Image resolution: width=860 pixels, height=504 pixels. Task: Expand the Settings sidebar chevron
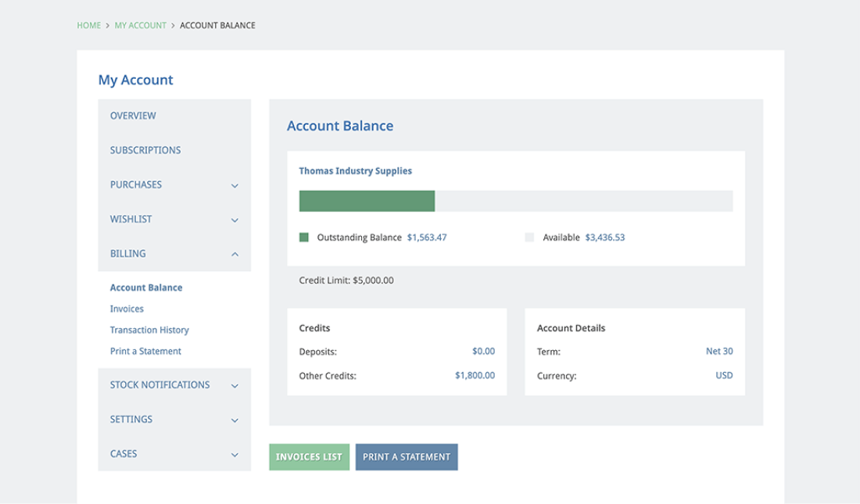[x=235, y=420]
